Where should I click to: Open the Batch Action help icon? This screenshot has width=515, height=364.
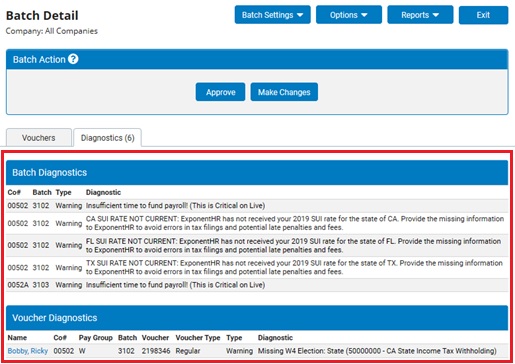(73, 59)
